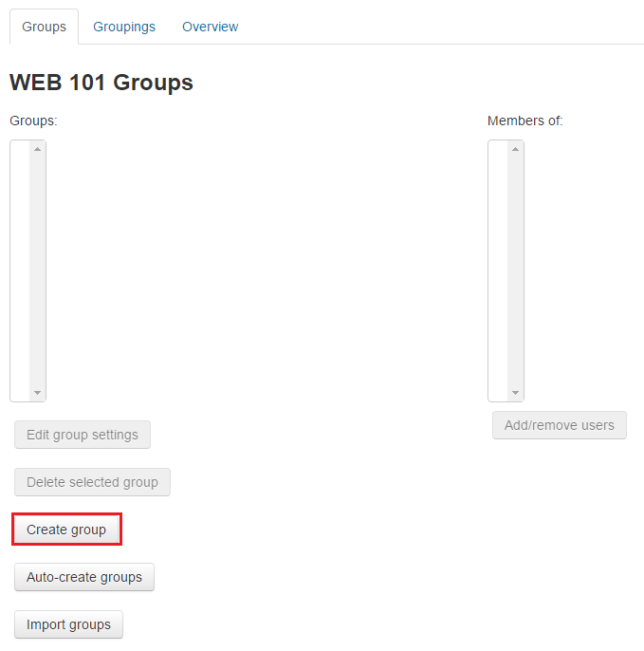This screenshot has width=644, height=651.
Task: Click up arrow in Members list scrollbar
Action: tap(516, 149)
